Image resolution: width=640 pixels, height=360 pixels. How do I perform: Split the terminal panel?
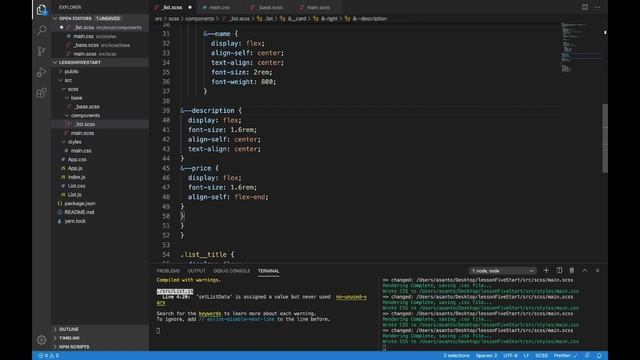559,270
